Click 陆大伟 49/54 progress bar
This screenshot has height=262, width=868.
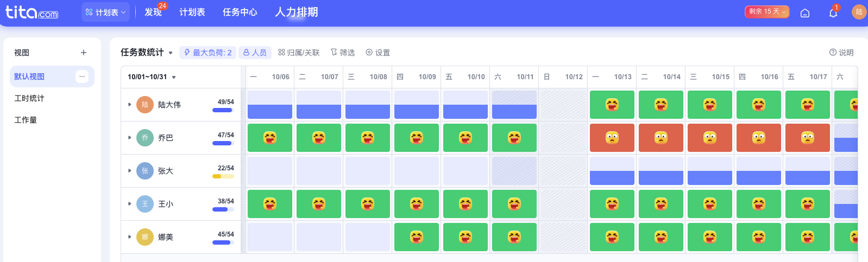tap(223, 110)
